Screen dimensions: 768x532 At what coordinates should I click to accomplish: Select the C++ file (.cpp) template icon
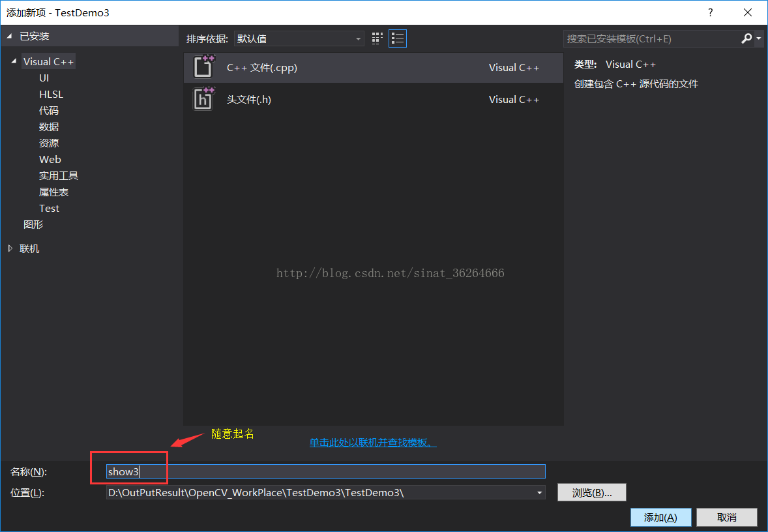point(204,67)
